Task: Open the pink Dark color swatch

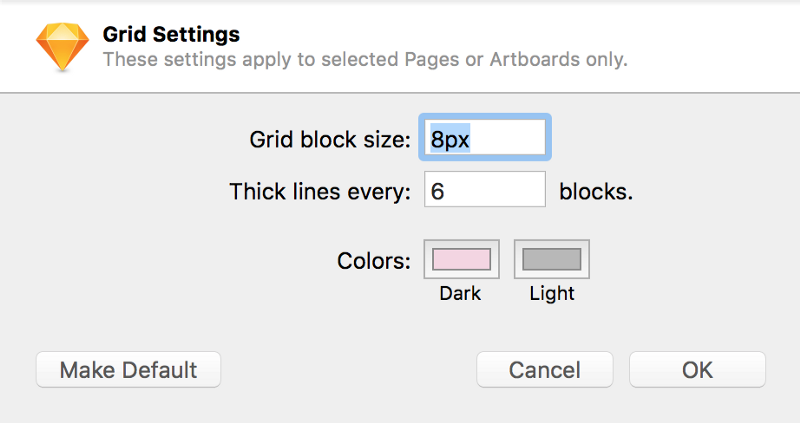Action: (x=460, y=259)
